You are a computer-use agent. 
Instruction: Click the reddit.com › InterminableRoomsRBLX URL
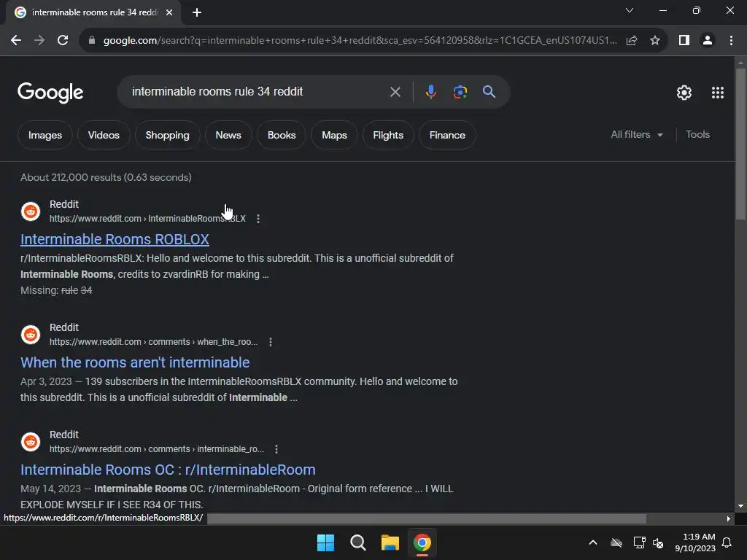click(147, 219)
